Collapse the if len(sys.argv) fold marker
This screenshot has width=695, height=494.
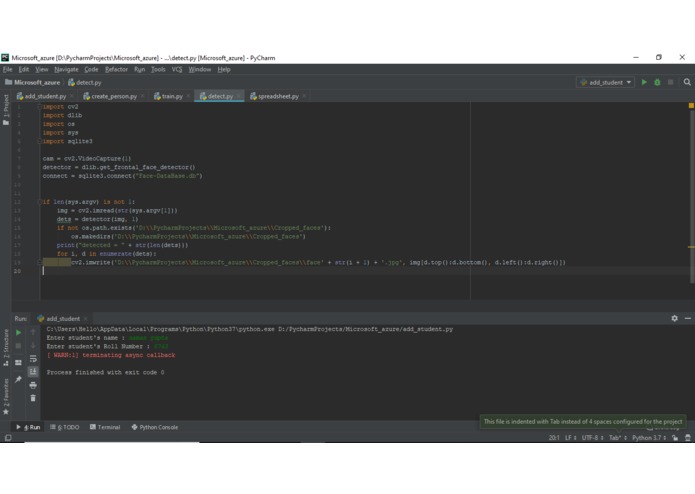click(39, 202)
